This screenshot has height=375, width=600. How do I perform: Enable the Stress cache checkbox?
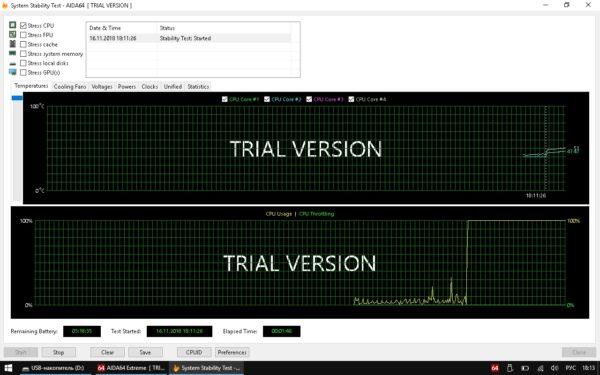(x=23, y=44)
